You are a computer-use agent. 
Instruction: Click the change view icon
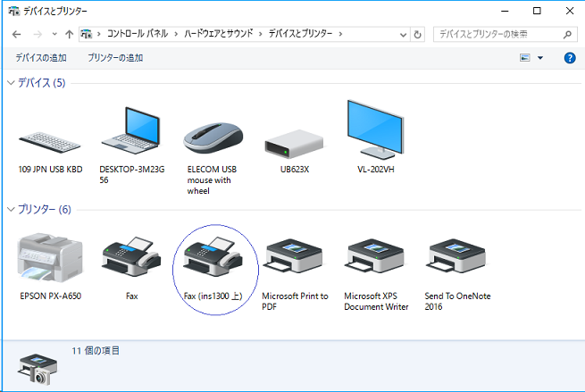point(525,57)
